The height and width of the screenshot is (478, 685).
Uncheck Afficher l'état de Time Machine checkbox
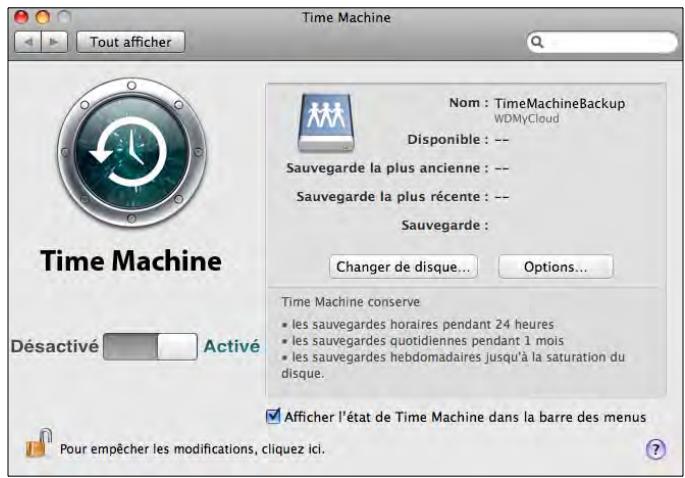(x=273, y=416)
